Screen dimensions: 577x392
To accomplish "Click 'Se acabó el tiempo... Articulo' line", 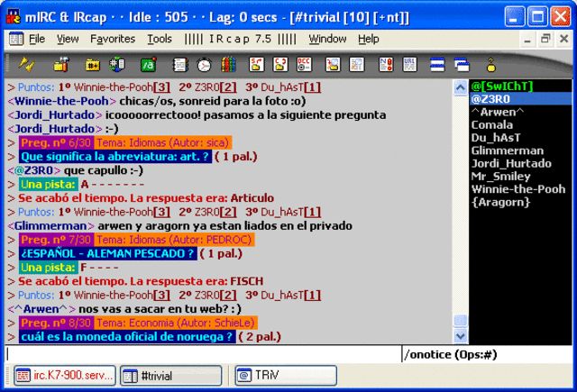I will (x=146, y=198).
